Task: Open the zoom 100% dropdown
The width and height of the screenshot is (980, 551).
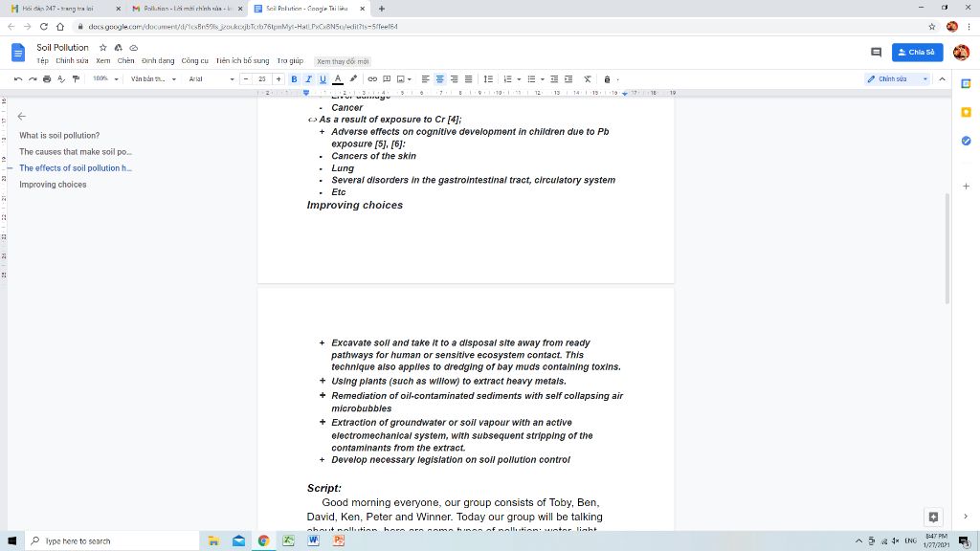Action: (x=105, y=79)
